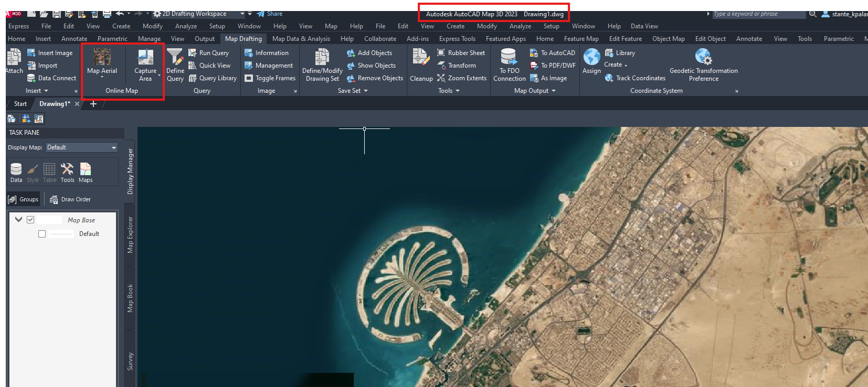Image resolution: width=868 pixels, height=387 pixels.
Task: Open Data in Task Pane
Action: [16, 173]
